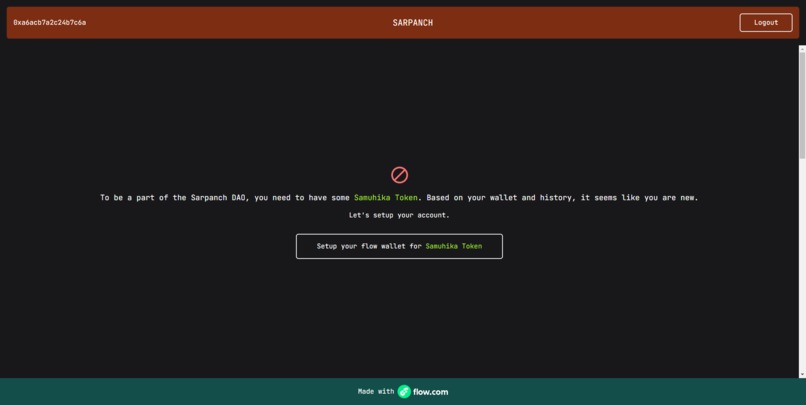Click the vertical scrollbar thumb
806x405 pixels.
pos(802,105)
